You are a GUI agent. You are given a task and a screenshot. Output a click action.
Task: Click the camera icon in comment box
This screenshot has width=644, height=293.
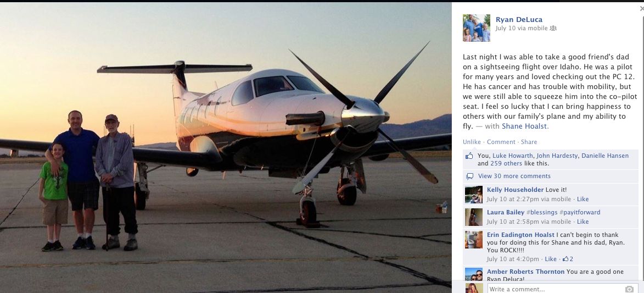tap(629, 289)
